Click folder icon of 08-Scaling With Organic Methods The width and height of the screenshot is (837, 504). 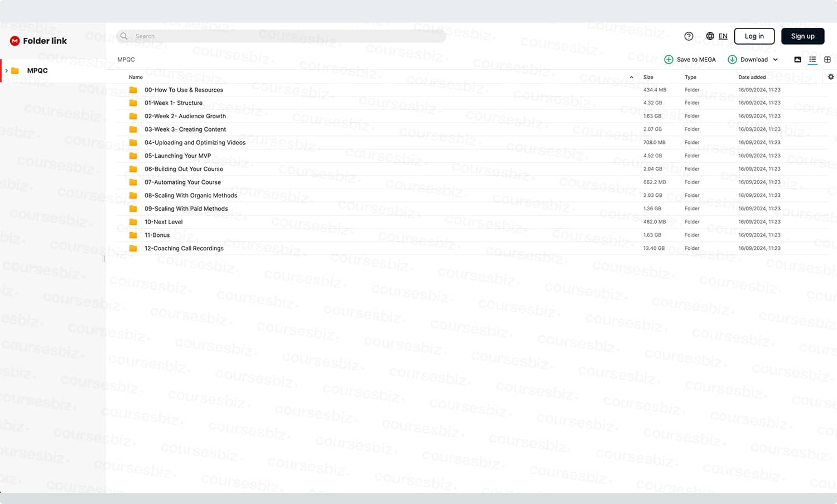[133, 196]
